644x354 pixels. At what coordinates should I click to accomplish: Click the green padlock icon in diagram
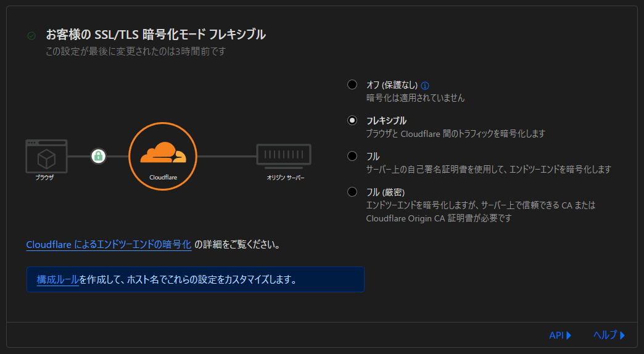[x=98, y=156]
